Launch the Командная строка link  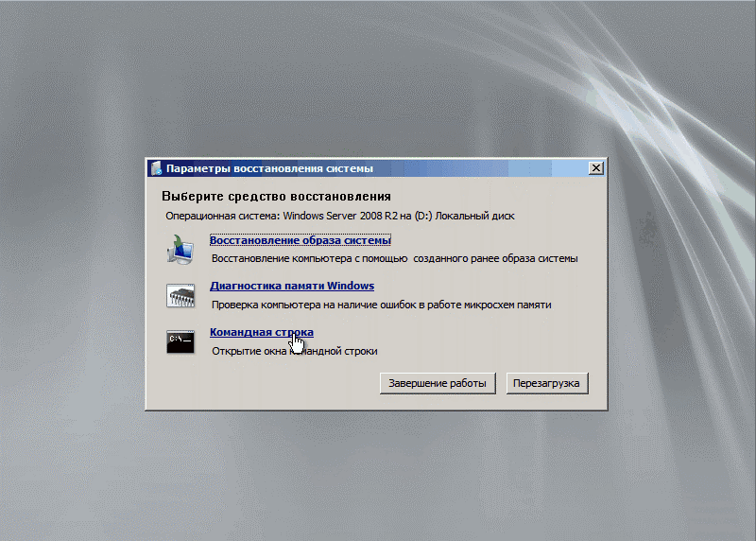tap(262, 332)
